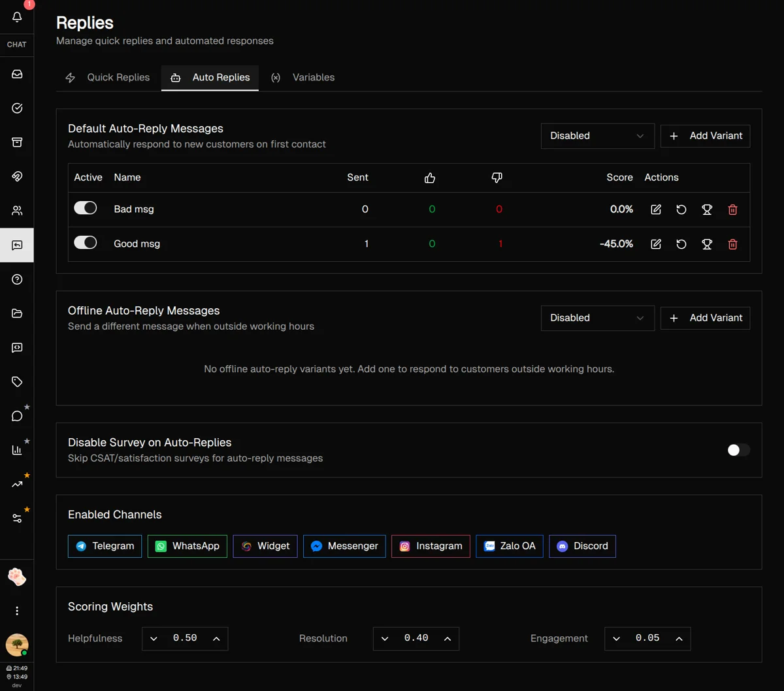Image resolution: width=784 pixels, height=691 pixels.
Task: Increase the Helpfulness weight with up arrow
Action: tap(218, 639)
